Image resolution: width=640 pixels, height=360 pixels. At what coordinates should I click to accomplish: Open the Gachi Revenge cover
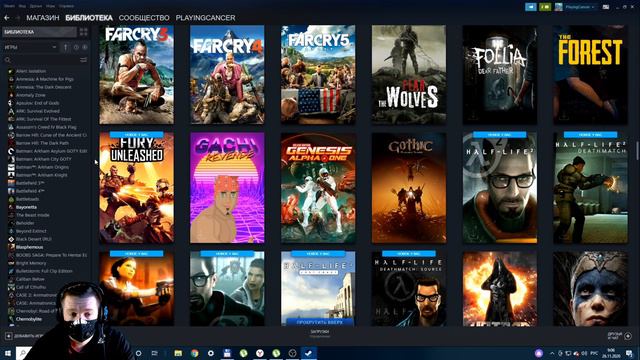(227, 188)
